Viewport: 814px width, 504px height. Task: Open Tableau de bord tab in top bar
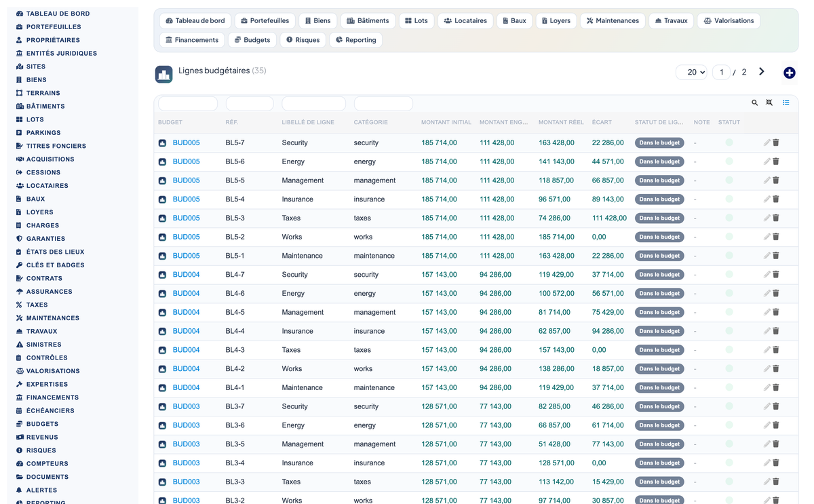195,21
